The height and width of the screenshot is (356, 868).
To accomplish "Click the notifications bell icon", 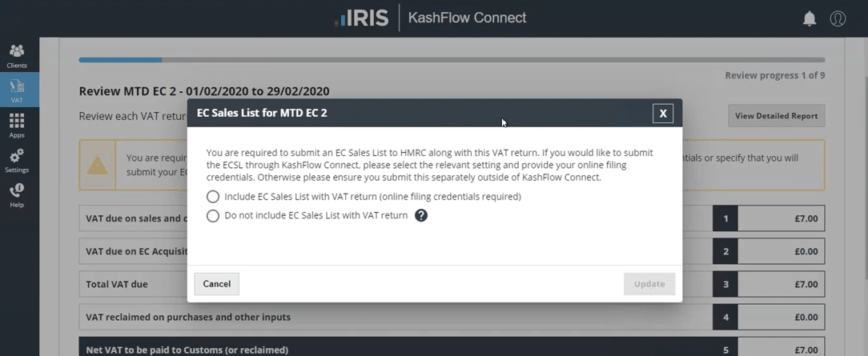I will coord(810,18).
